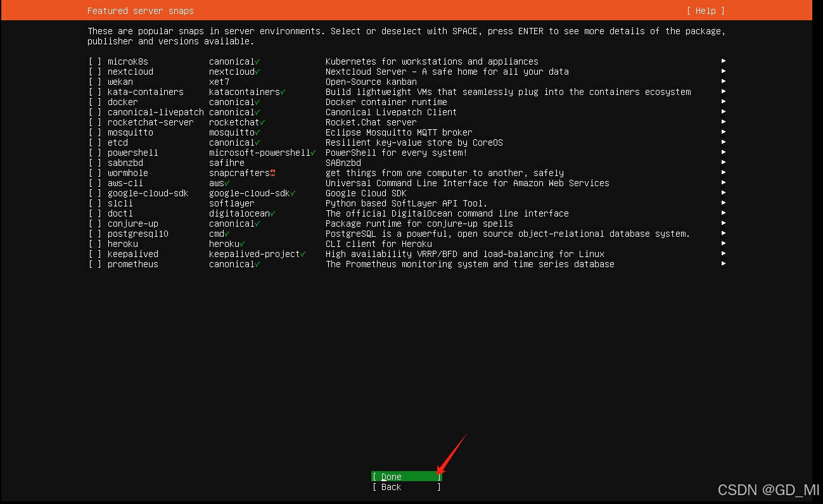Click the star badge beside snapcrafters

(272, 173)
